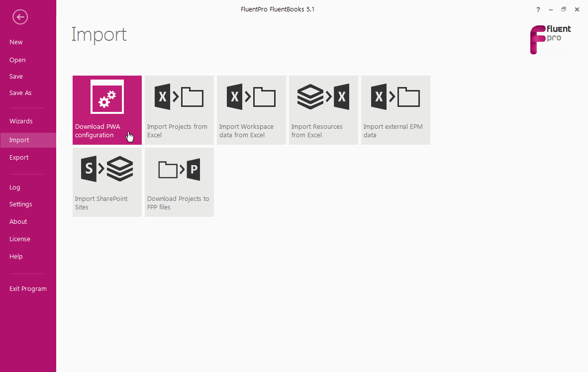Open Settings from the sidebar
The image size is (588, 372).
20,204
